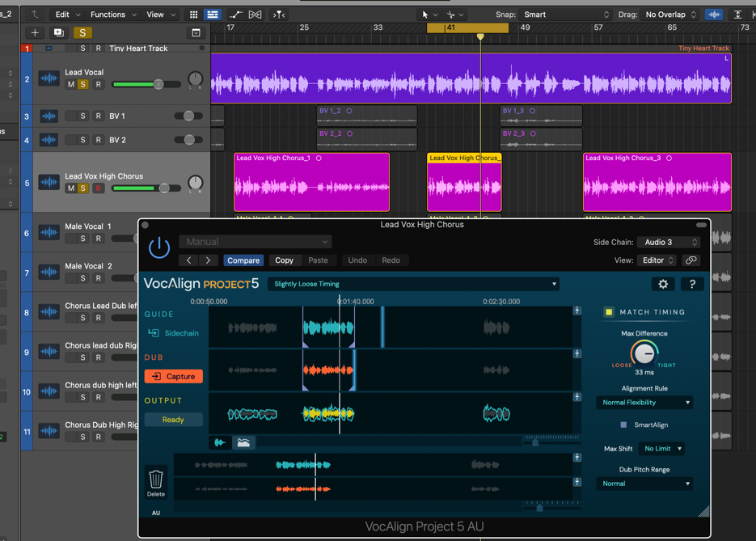Adjust the Lead Vocal volume slider

[158, 84]
